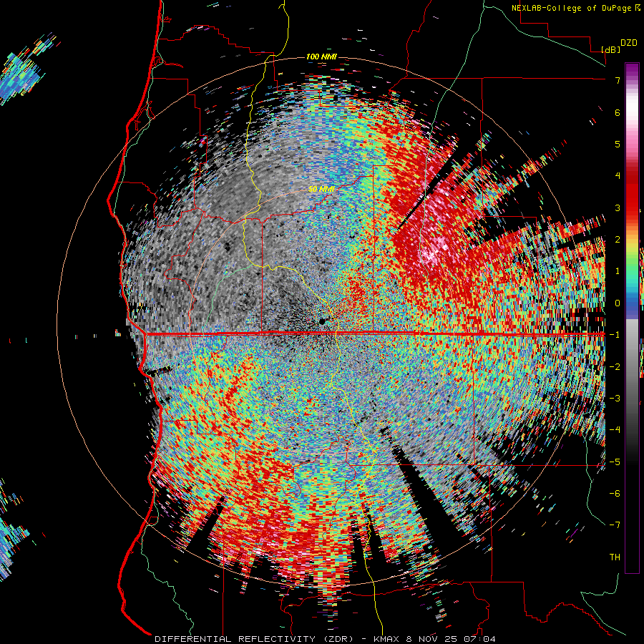
Task: Click the DZD product label
Action: coord(629,43)
